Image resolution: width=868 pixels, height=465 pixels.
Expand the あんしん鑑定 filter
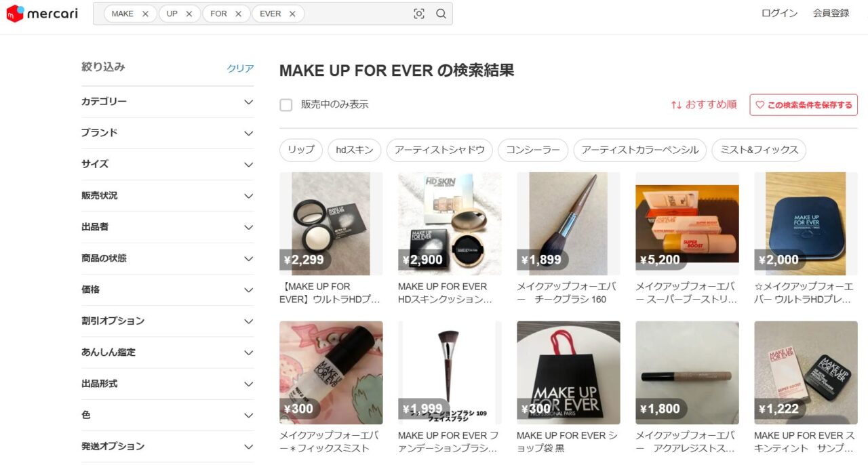click(167, 352)
